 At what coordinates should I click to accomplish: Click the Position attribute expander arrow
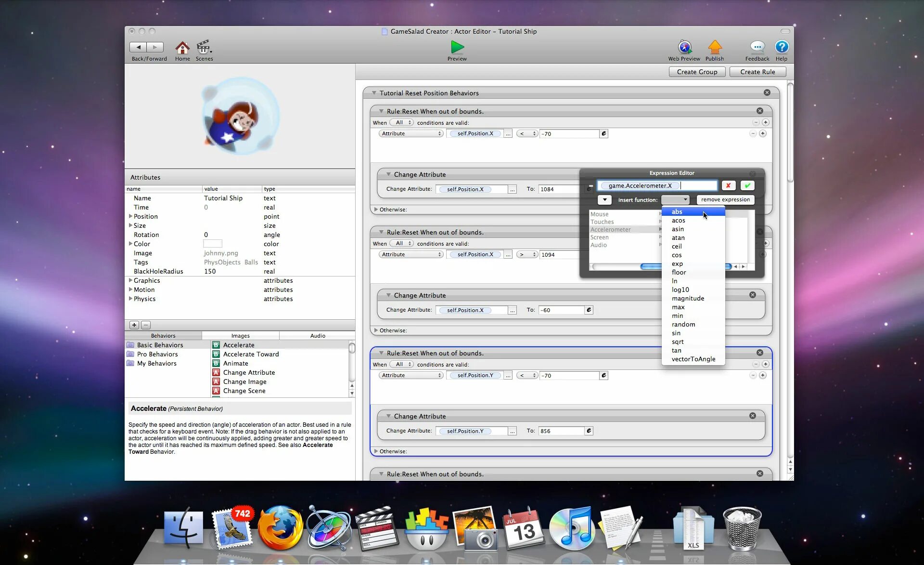point(131,216)
